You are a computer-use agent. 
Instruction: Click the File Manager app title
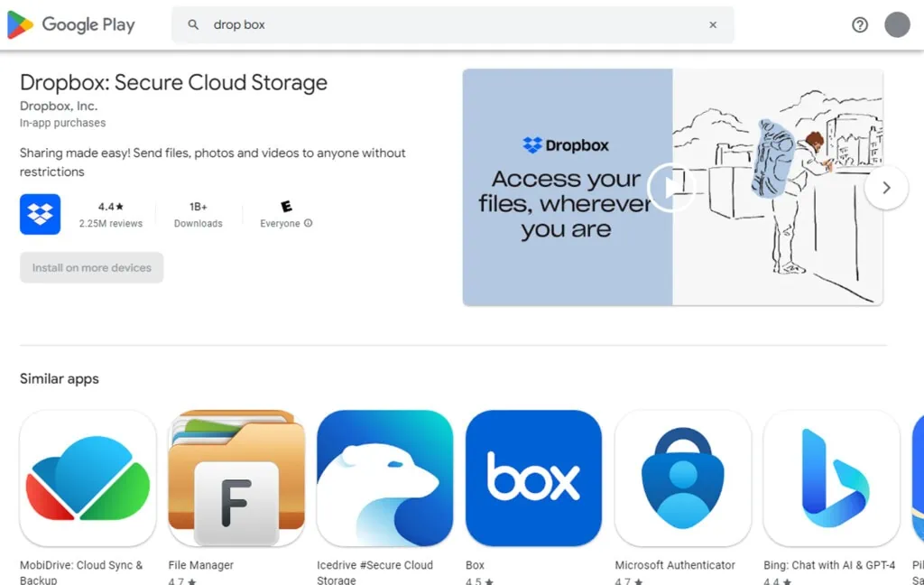[x=201, y=565]
